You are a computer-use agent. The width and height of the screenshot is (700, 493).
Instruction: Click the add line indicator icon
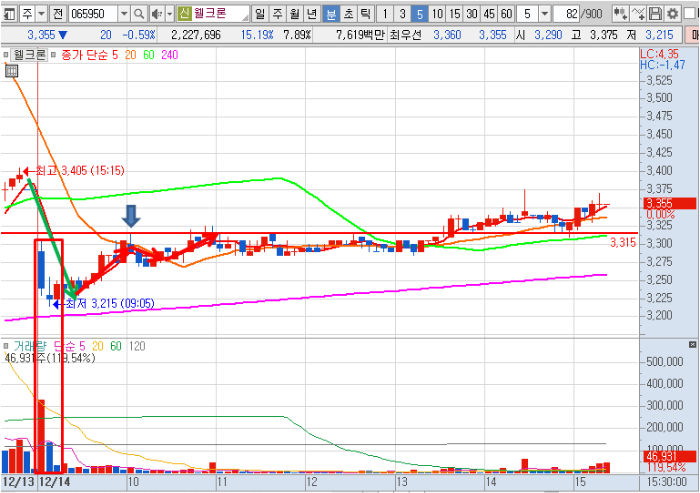pyautogui.click(x=638, y=14)
